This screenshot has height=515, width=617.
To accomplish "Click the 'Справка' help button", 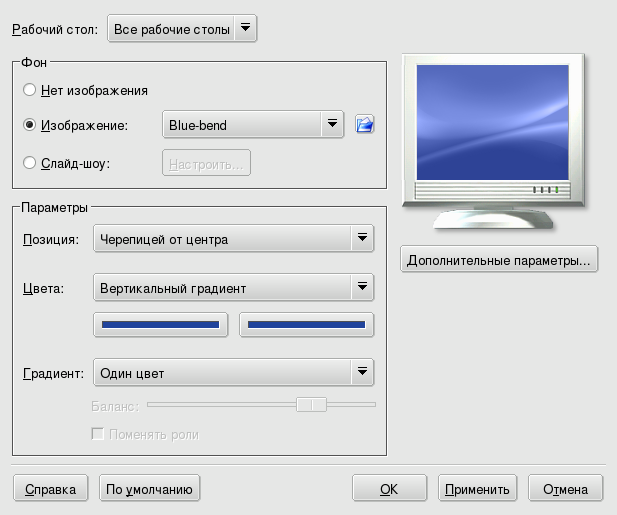I will [x=50, y=489].
